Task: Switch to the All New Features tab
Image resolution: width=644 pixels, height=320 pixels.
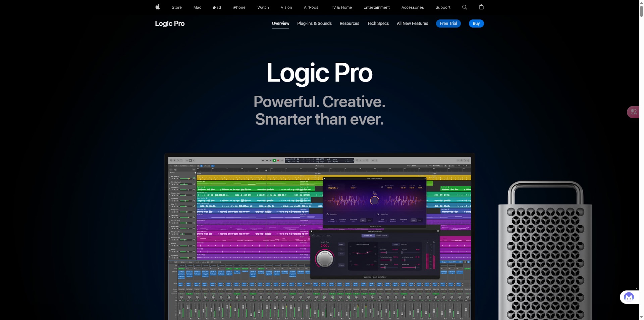Action: tap(412, 24)
